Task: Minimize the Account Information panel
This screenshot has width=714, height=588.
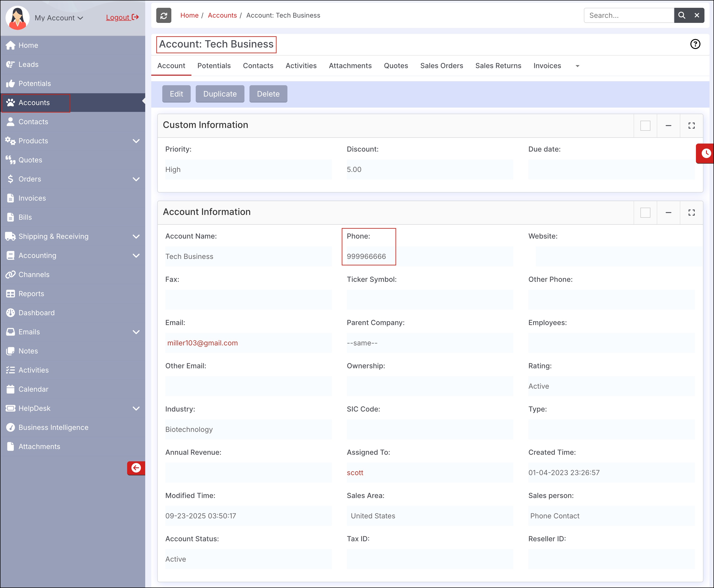Action: [668, 213]
